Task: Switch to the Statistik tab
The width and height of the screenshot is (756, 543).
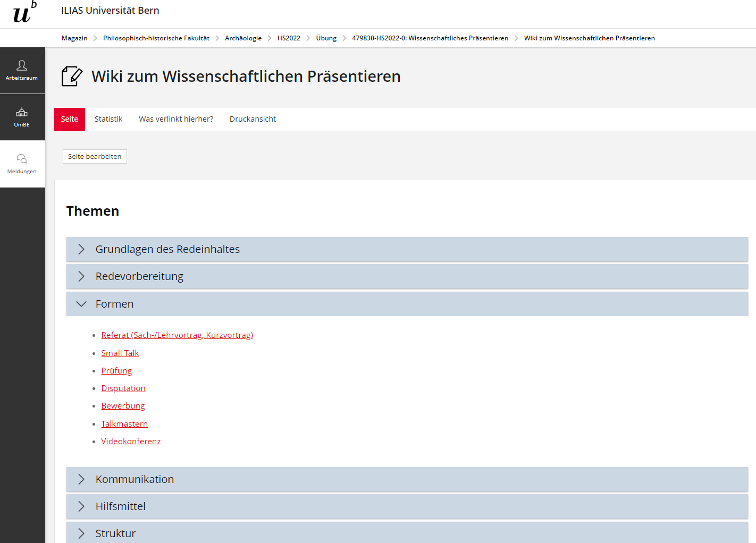Action: click(x=108, y=119)
